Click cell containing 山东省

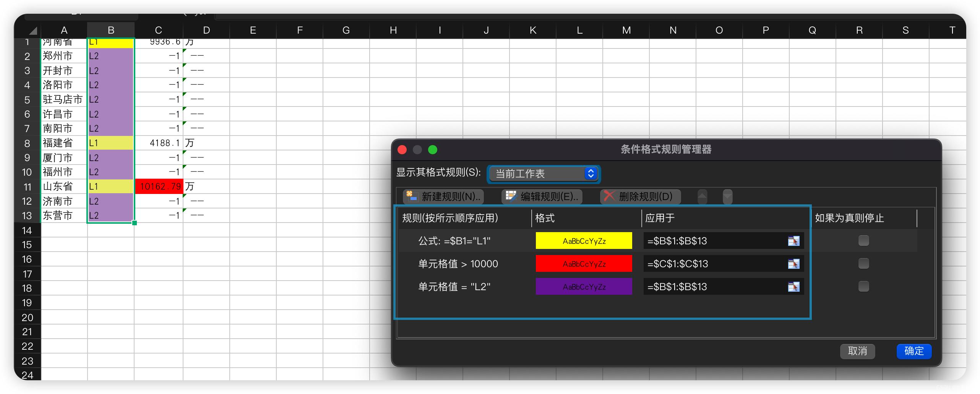(64, 187)
